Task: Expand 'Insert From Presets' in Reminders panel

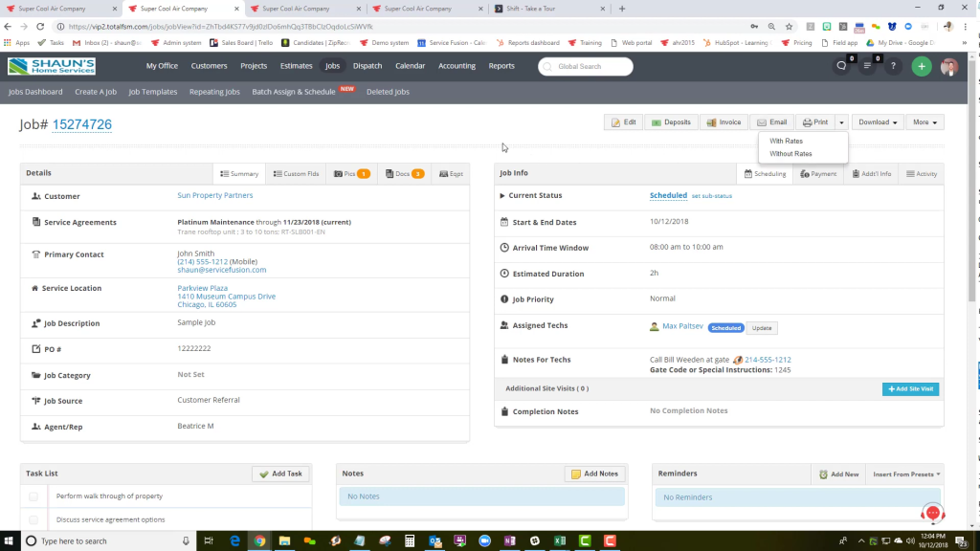Action: (x=903, y=474)
